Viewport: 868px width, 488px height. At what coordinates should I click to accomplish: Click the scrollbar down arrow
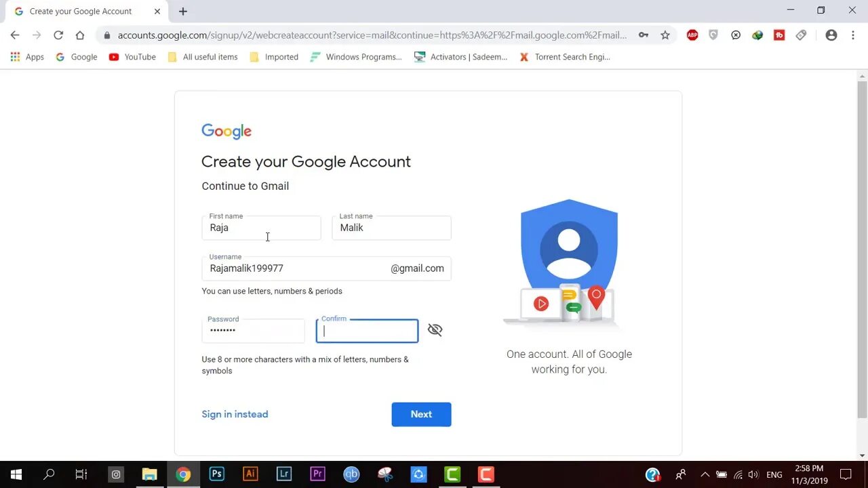click(x=862, y=455)
